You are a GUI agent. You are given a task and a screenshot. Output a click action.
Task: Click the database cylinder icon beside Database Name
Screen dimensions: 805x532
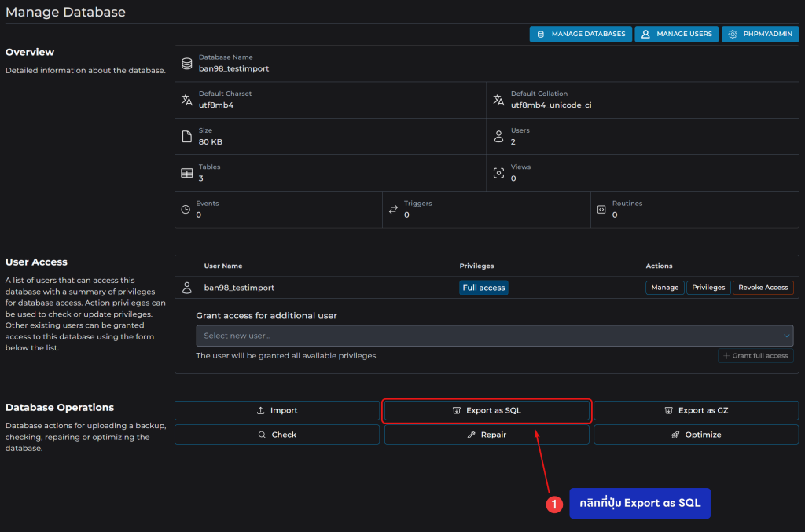[186, 64]
